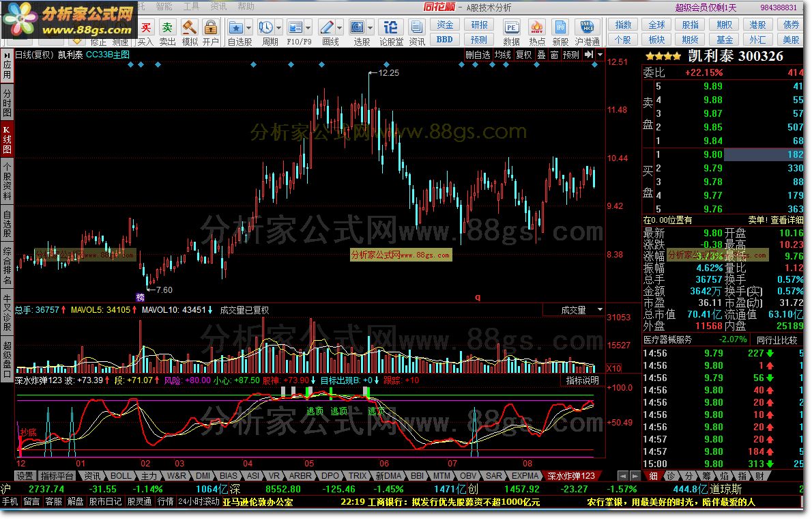Expand the 选股 dropdown arrow
Viewport: 812px width, 519px height.
[x=370, y=27]
